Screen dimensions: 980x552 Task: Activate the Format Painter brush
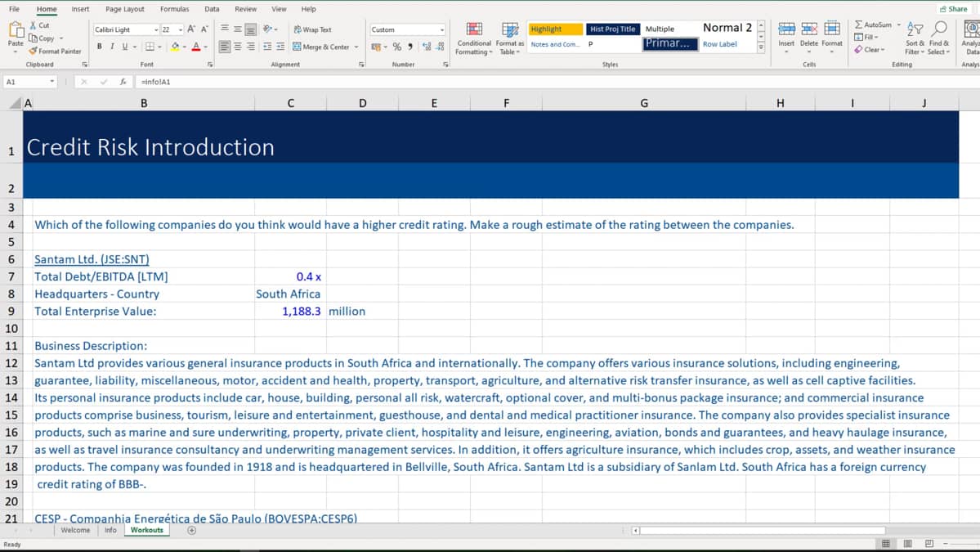pyautogui.click(x=34, y=51)
